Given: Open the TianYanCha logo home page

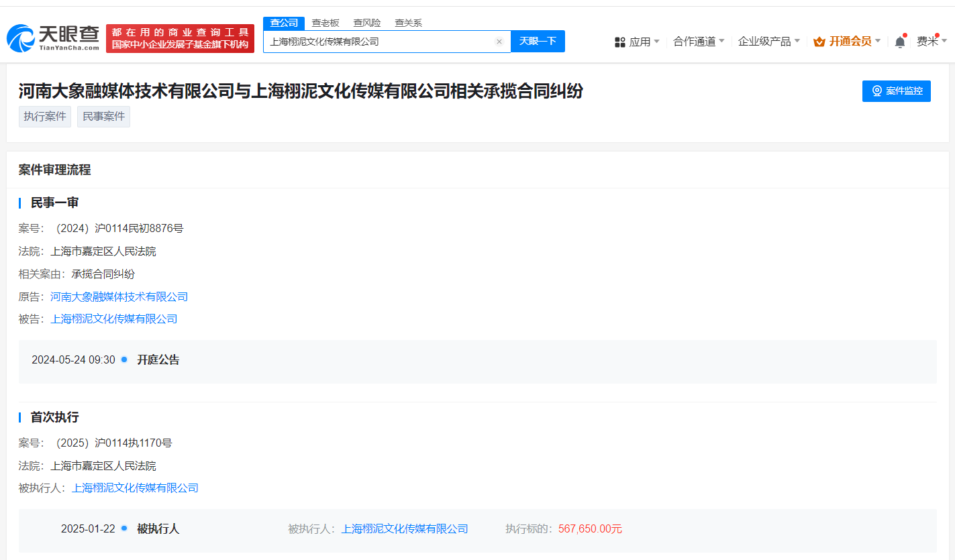Looking at the screenshot, I should [x=53, y=38].
